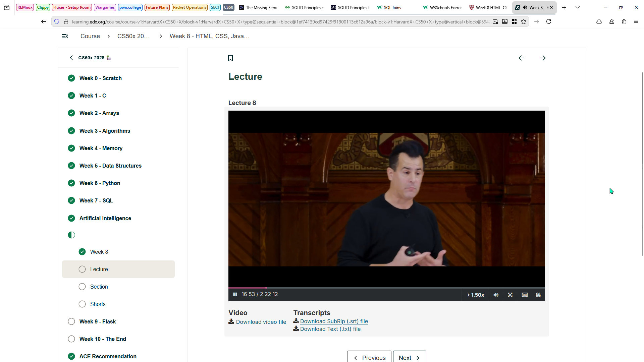The width and height of the screenshot is (644, 362).
Task: Bookmark this lecture page
Action: [x=230, y=58]
